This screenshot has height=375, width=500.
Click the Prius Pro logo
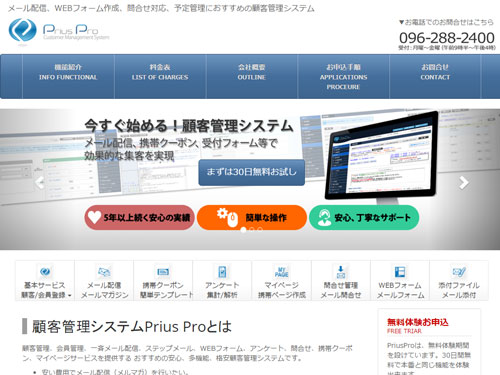(x=59, y=31)
